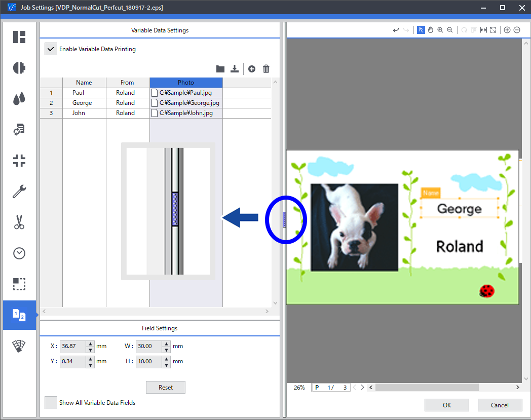
Task: Go to next page using right chevron
Action: coord(362,388)
